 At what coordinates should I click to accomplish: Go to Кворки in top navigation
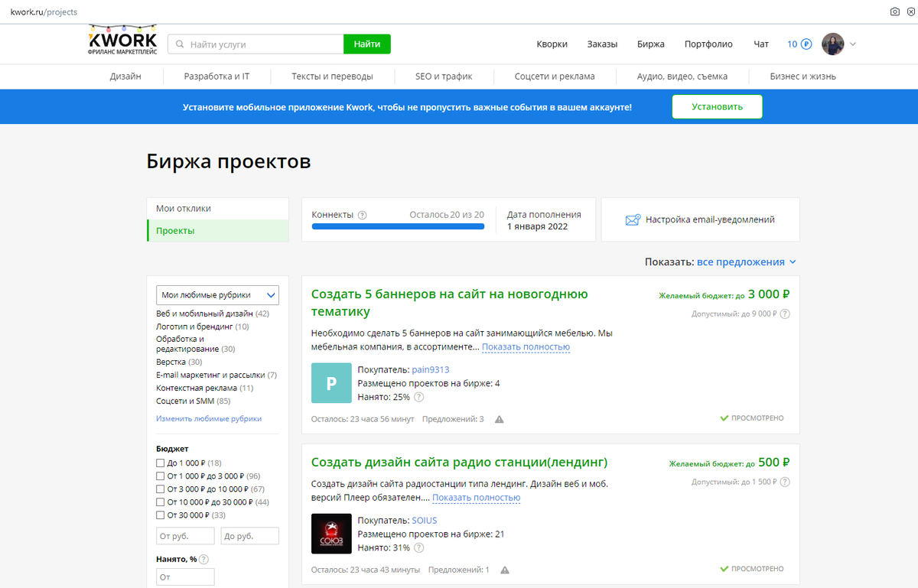coord(552,44)
